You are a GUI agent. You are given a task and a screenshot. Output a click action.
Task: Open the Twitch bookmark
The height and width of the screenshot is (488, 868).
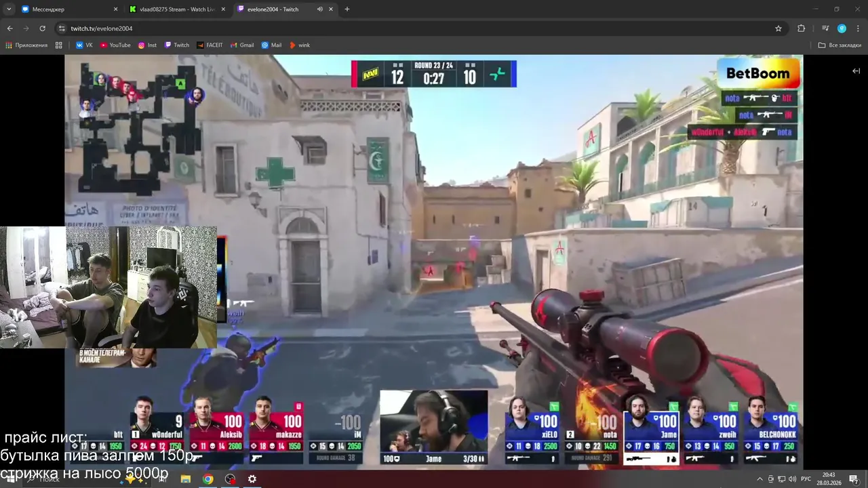(176, 45)
